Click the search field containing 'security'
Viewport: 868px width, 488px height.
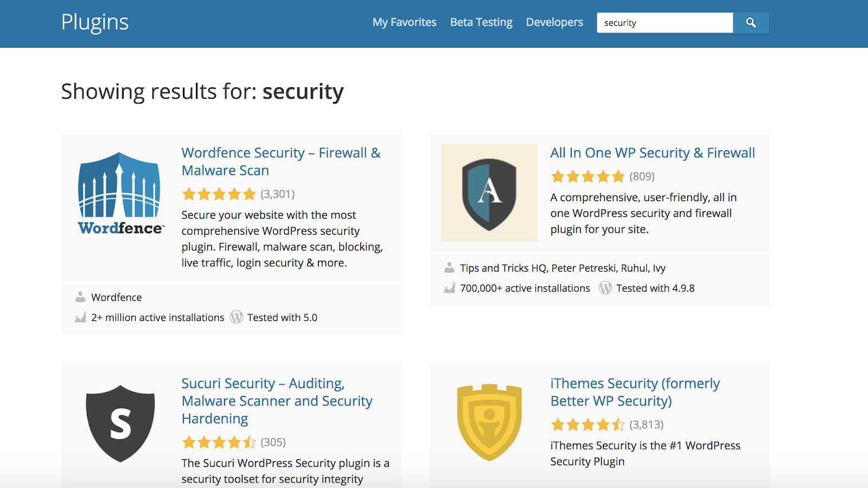click(x=665, y=23)
